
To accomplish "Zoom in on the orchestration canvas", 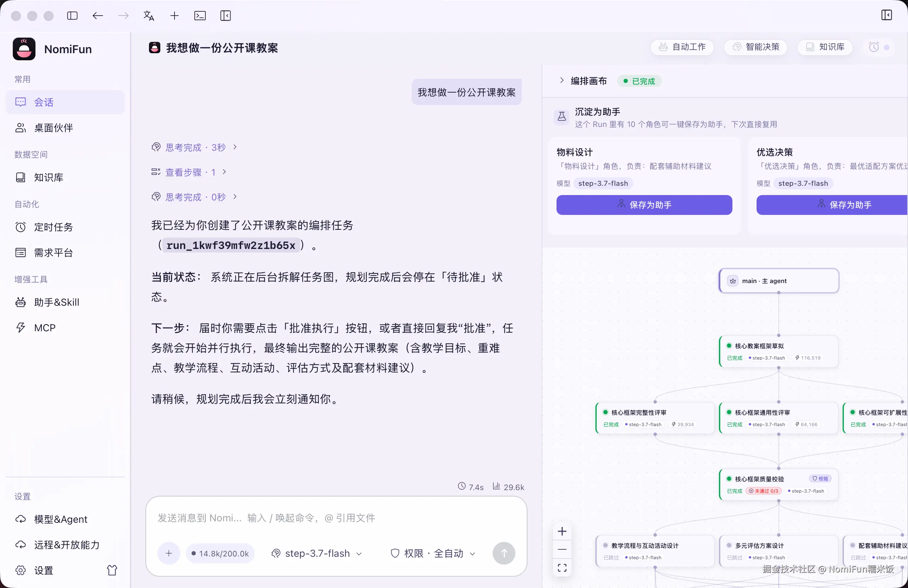I will tap(562, 531).
